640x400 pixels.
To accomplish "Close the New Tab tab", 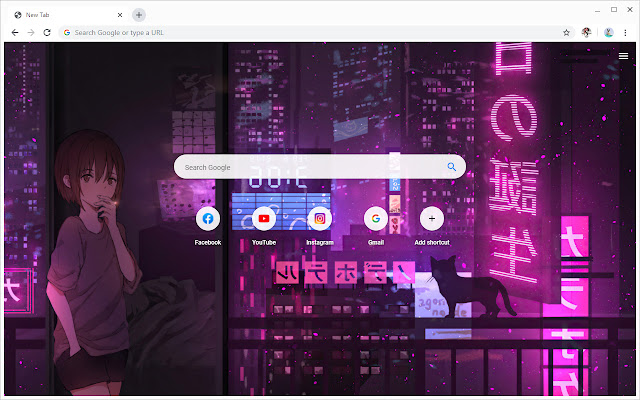I will tap(120, 15).
